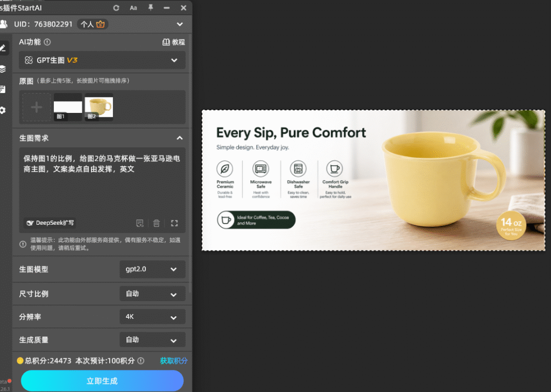Viewport: 551px width, 392px height.
Task: Click the prompt template icon
Action: point(140,223)
